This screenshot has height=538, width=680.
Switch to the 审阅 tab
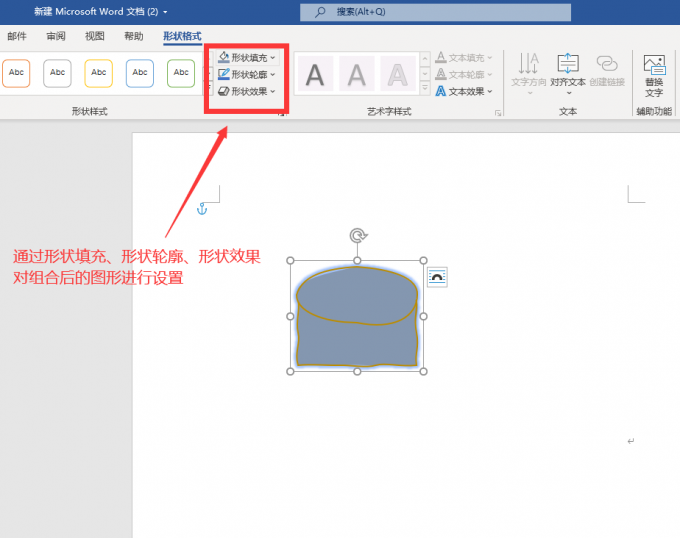tap(56, 36)
